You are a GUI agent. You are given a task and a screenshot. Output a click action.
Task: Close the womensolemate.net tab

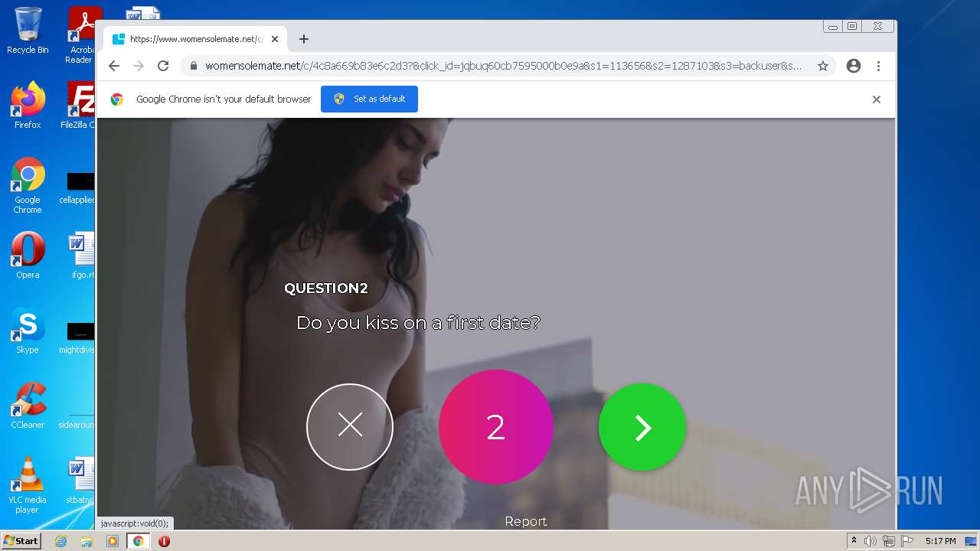[275, 39]
